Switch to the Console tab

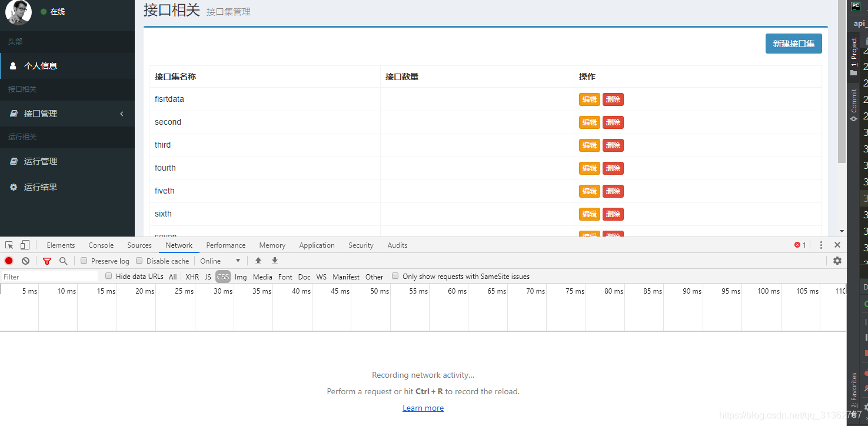101,245
